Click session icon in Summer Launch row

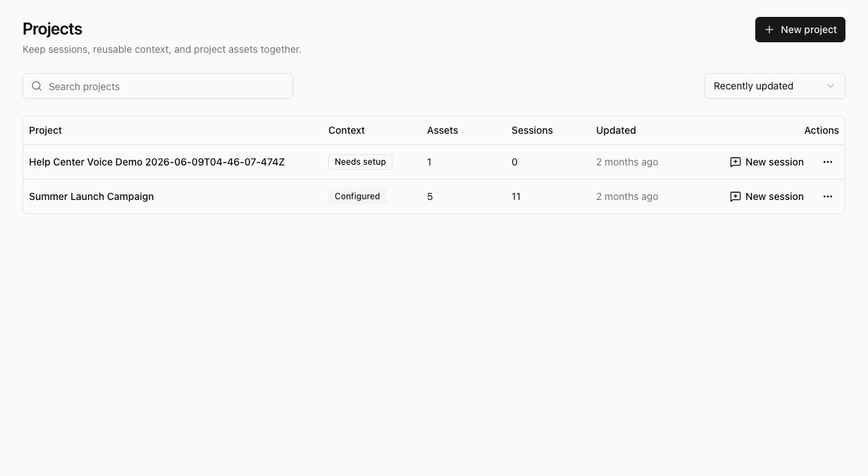click(x=736, y=196)
